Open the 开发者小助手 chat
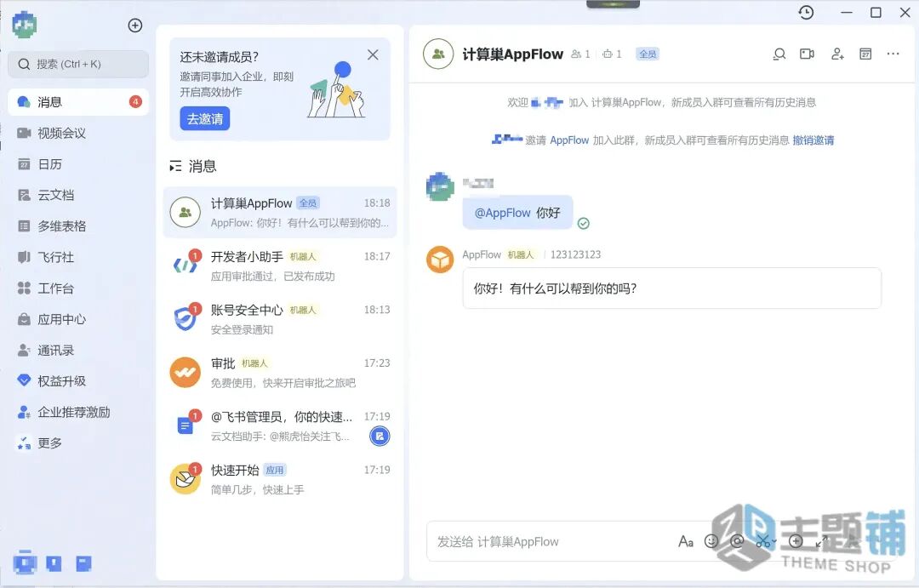The height and width of the screenshot is (588, 919). click(280, 266)
